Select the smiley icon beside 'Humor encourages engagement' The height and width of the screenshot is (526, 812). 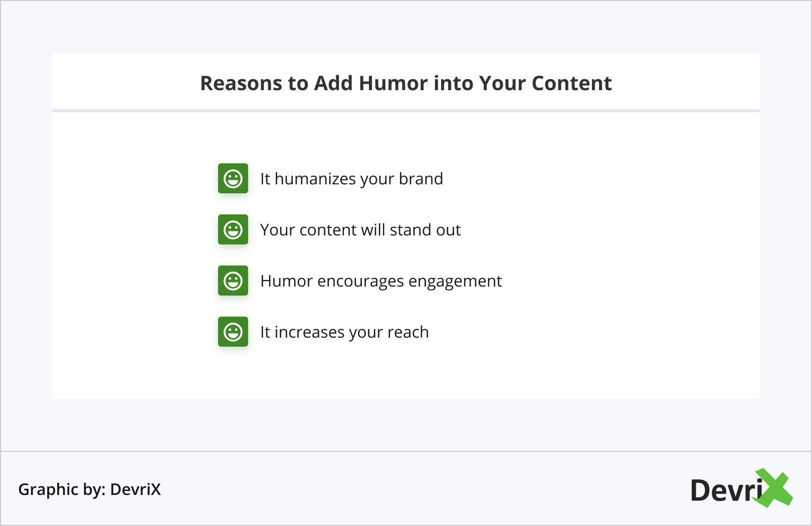click(233, 281)
